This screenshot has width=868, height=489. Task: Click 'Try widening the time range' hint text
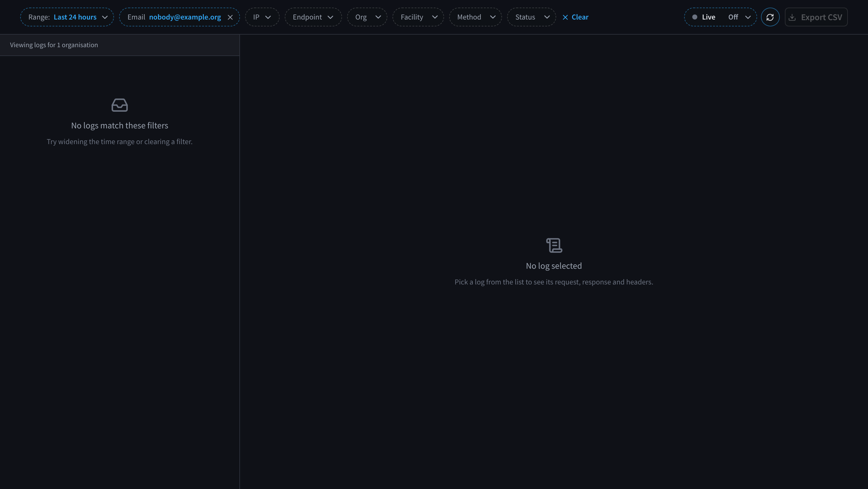click(x=120, y=142)
